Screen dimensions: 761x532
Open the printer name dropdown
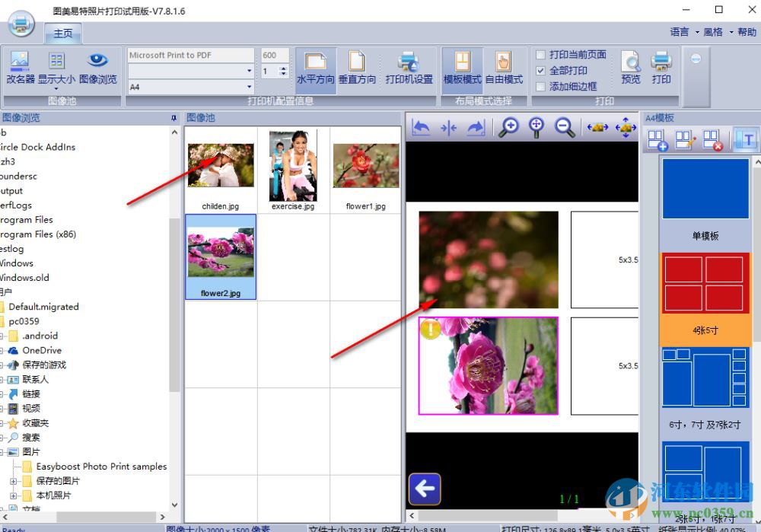click(x=250, y=71)
